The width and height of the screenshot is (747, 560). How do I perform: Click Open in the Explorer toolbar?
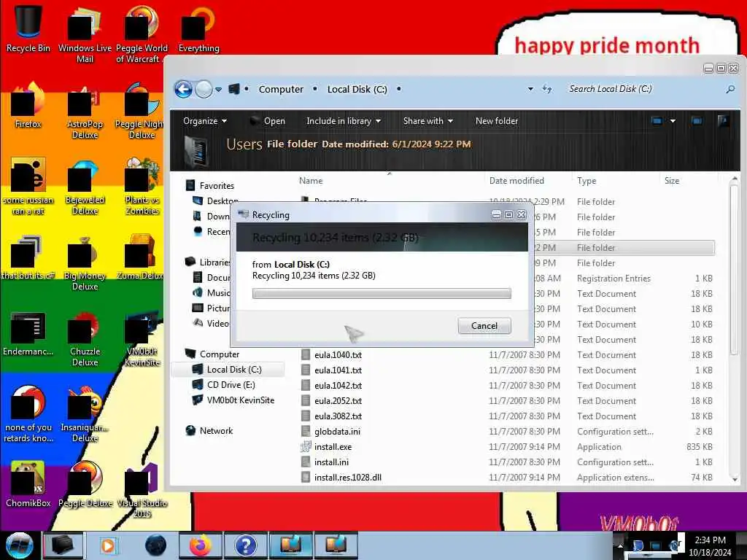point(268,121)
